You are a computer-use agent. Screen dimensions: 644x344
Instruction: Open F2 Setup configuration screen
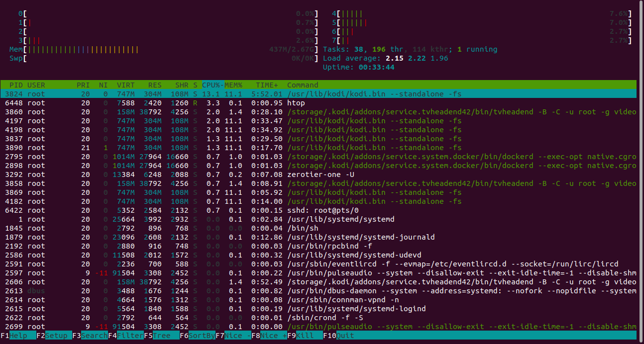point(56,336)
